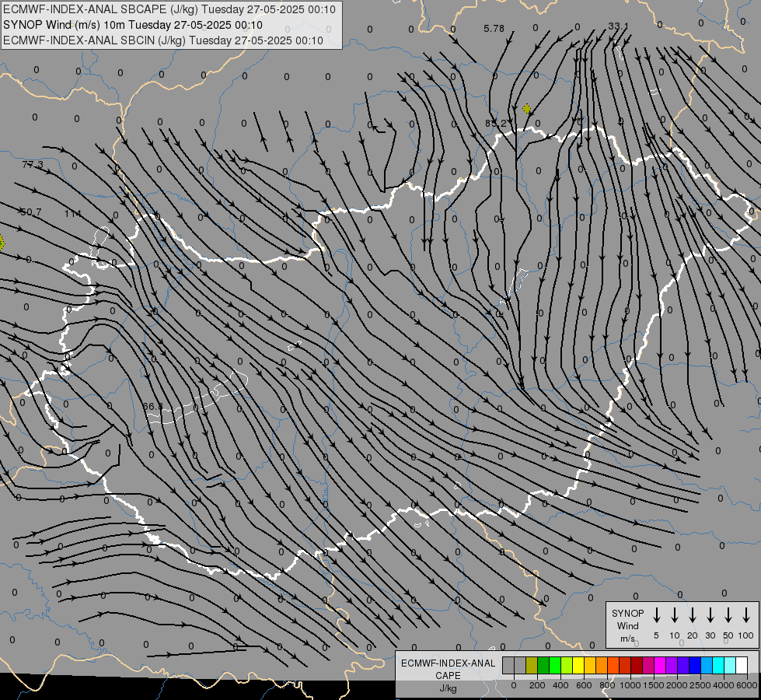Select the dark red CAPE legend swatch
This screenshot has height=700, width=761.
[x=637, y=665]
